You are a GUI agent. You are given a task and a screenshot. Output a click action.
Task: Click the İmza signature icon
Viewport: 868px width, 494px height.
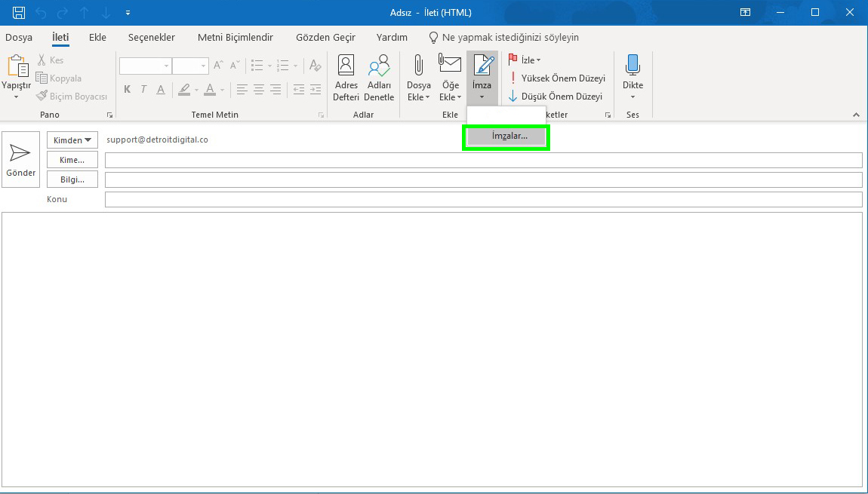pyautogui.click(x=482, y=68)
